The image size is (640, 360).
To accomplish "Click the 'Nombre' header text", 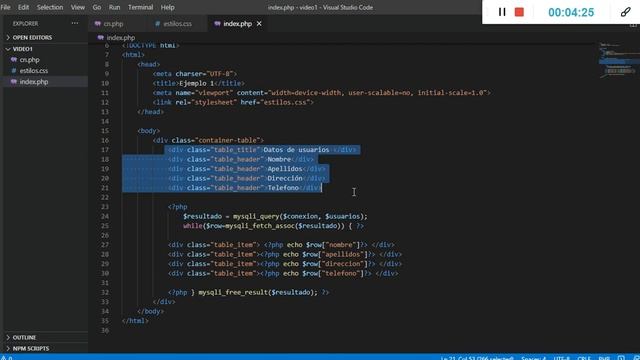I will pyautogui.click(x=279, y=159).
